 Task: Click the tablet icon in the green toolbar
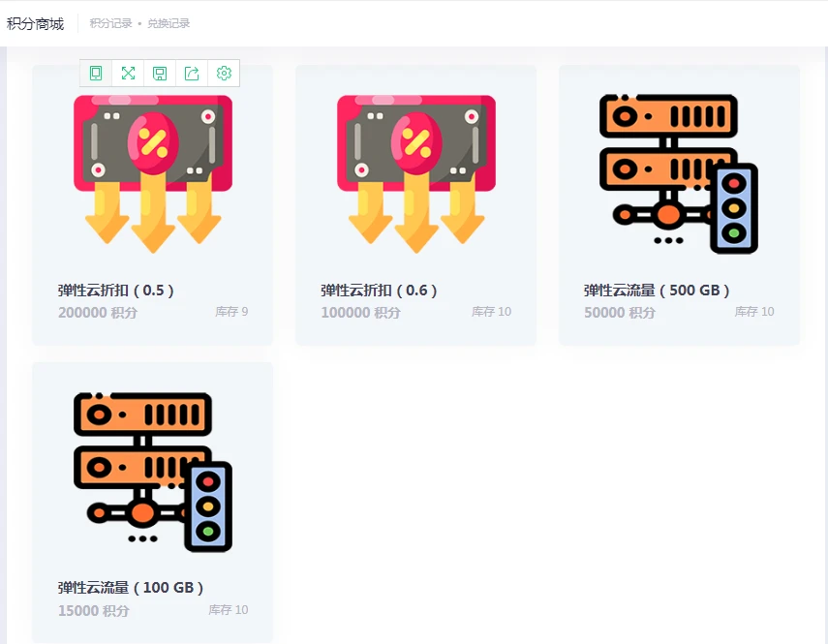pos(96,74)
